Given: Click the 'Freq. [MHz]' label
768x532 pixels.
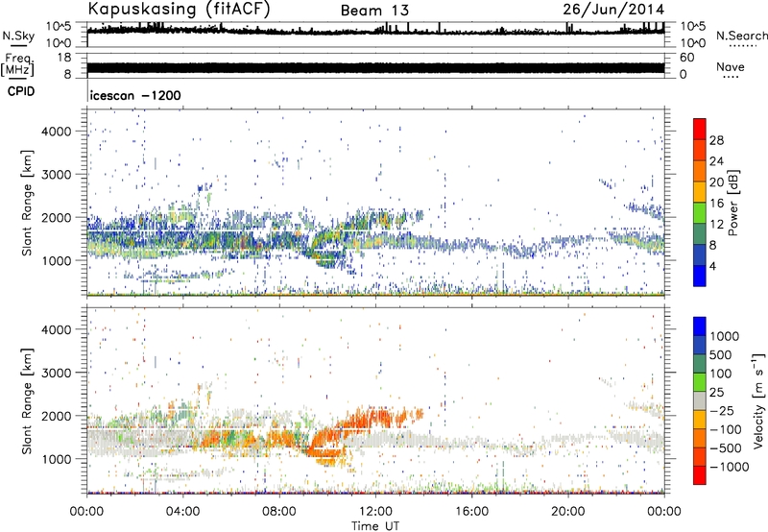Looking at the screenshot, I should (x=17, y=64).
